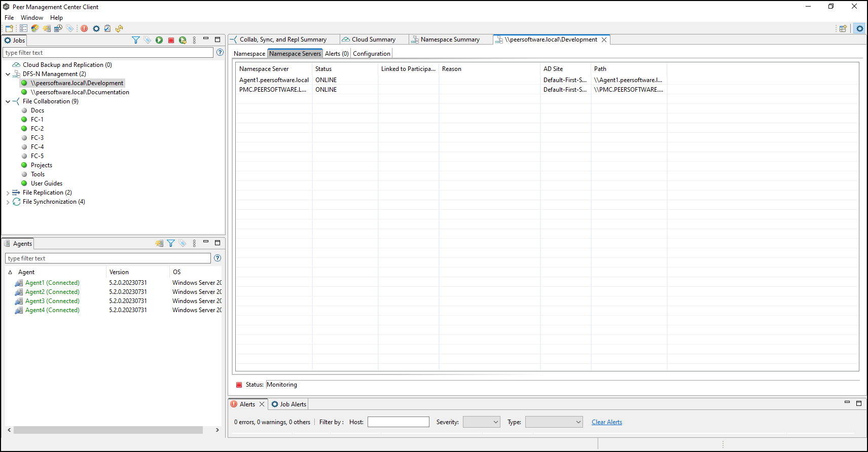This screenshot has height=452, width=868.
Task: Click the red alert icon in main toolbar
Action: tap(84, 28)
